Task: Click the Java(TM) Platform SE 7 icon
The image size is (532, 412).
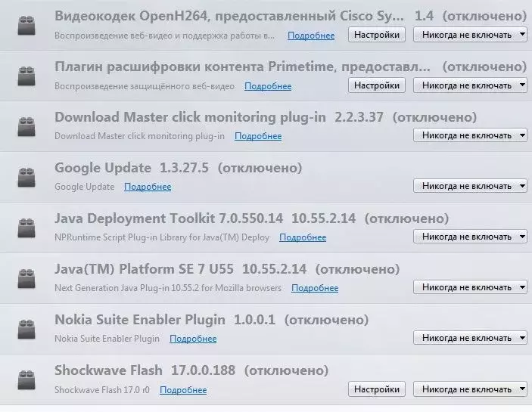Action: click(26, 278)
